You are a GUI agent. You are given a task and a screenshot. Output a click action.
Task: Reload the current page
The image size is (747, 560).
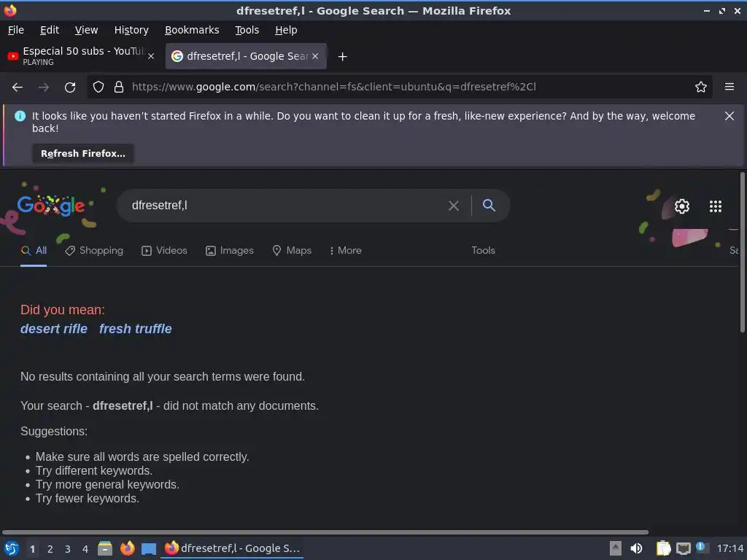(70, 87)
